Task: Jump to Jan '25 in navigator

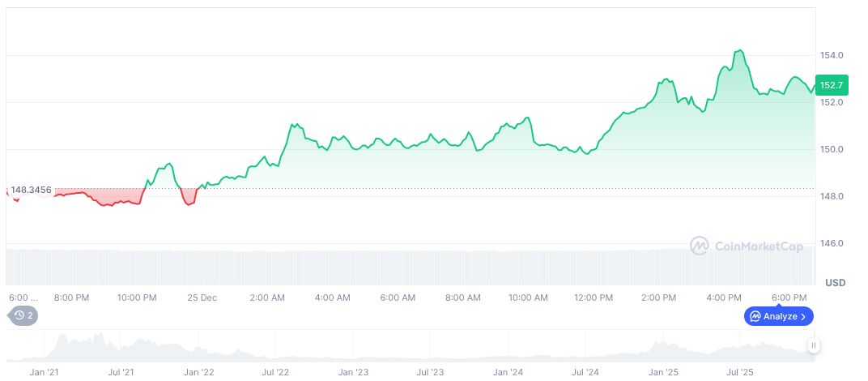Action: point(662,372)
